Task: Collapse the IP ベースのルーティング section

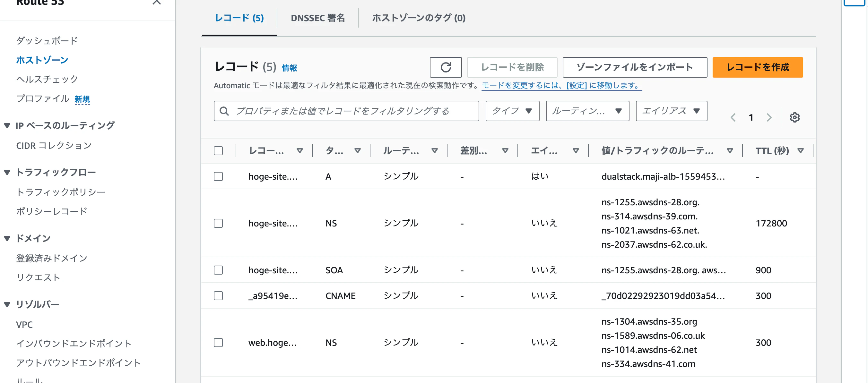Action: 7,126
